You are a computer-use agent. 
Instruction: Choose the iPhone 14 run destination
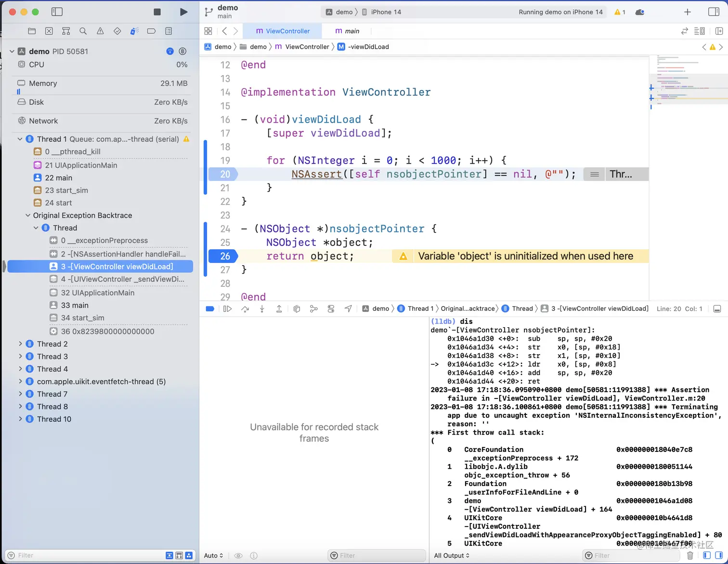pos(381,12)
